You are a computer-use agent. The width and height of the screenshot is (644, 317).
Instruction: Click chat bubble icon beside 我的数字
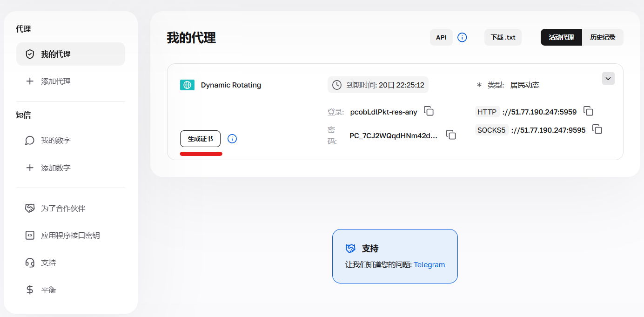pyautogui.click(x=30, y=140)
